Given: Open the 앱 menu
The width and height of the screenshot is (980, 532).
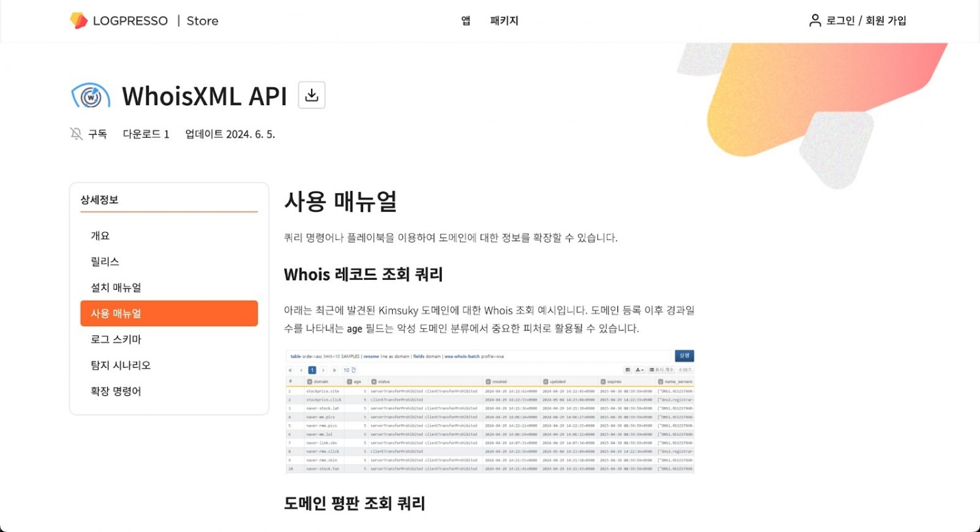Looking at the screenshot, I should coord(466,20).
